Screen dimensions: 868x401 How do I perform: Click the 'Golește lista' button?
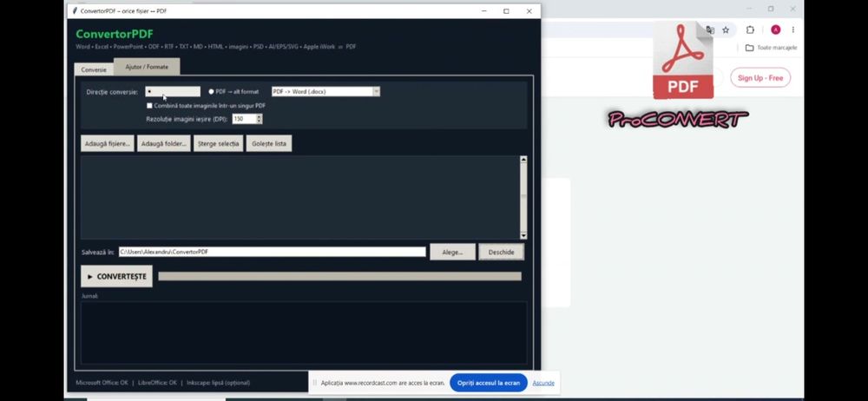(269, 143)
